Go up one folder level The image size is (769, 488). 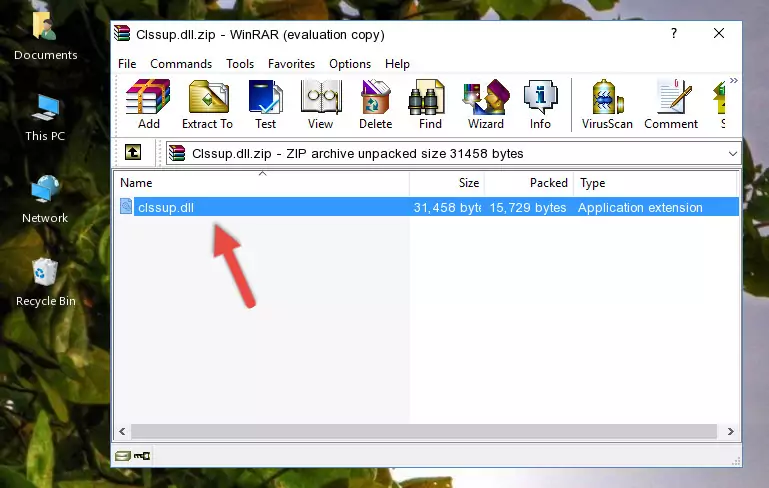[133, 153]
